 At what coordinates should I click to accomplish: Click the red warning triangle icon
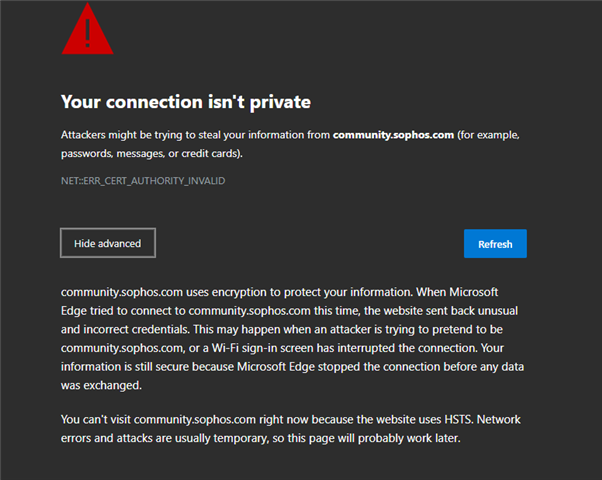[88, 30]
